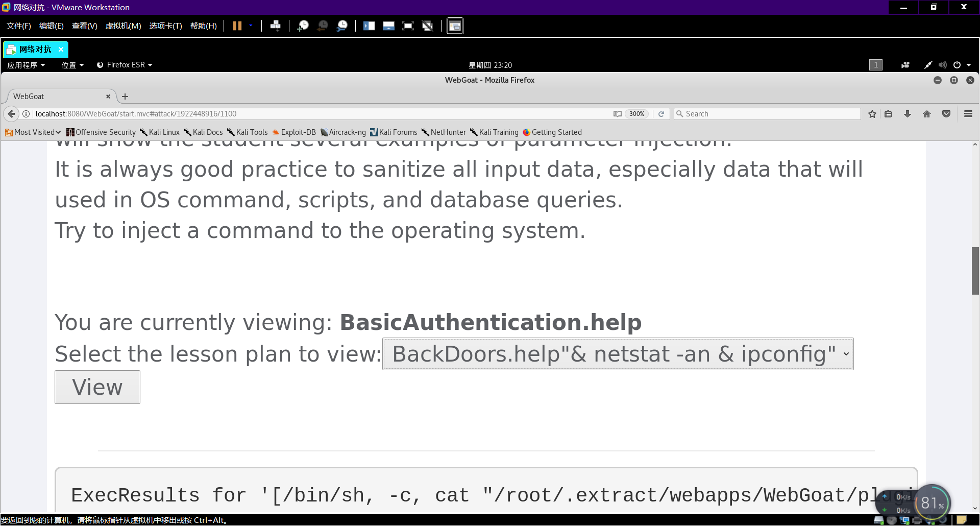Viewport: 980px width, 526px height.
Task: Open the 查看(V) menu
Action: point(84,26)
